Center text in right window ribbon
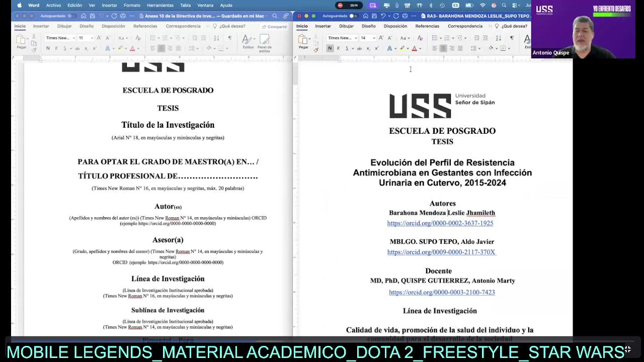This screenshot has height=362, width=644. [443, 48]
